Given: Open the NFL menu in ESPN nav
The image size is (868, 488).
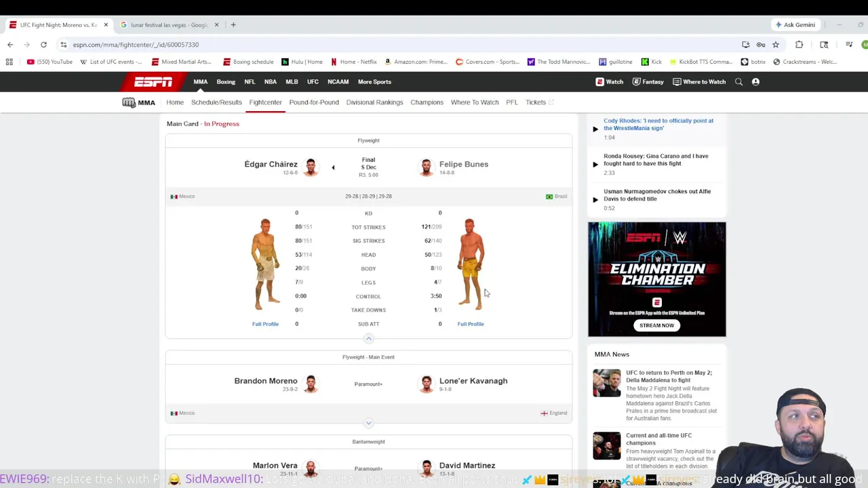Looking at the screenshot, I should 250,82.
